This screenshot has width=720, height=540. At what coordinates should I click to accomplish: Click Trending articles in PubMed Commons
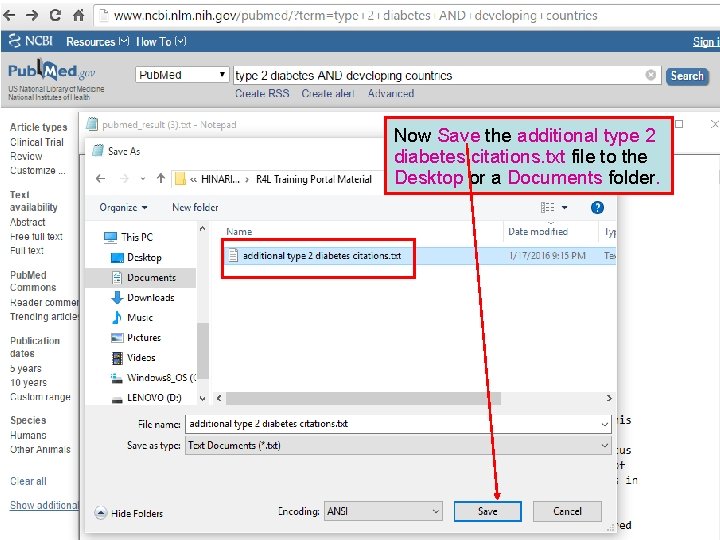tap(45, 316)
